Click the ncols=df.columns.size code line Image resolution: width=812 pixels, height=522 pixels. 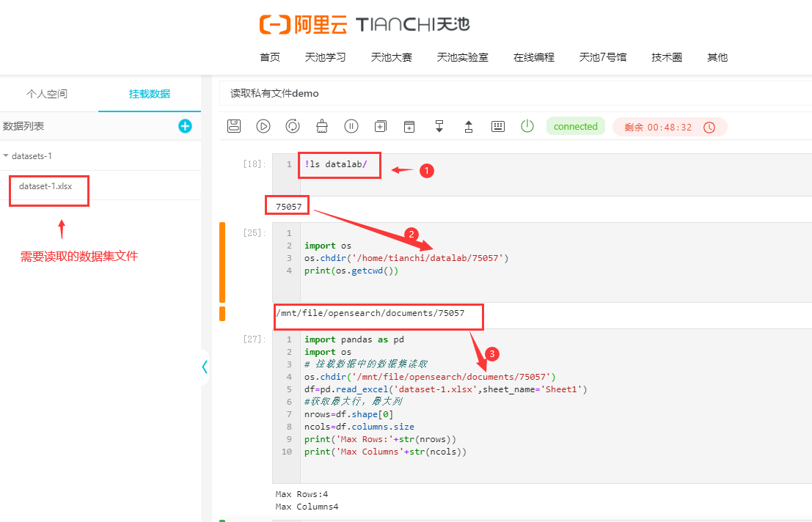pyautogui.click(x=359, y=426)
